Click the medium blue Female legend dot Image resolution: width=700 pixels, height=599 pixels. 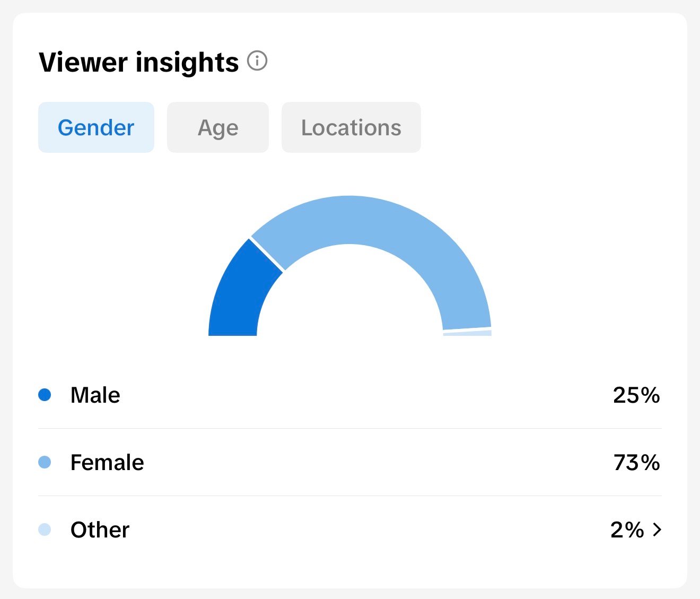(45, 462)
